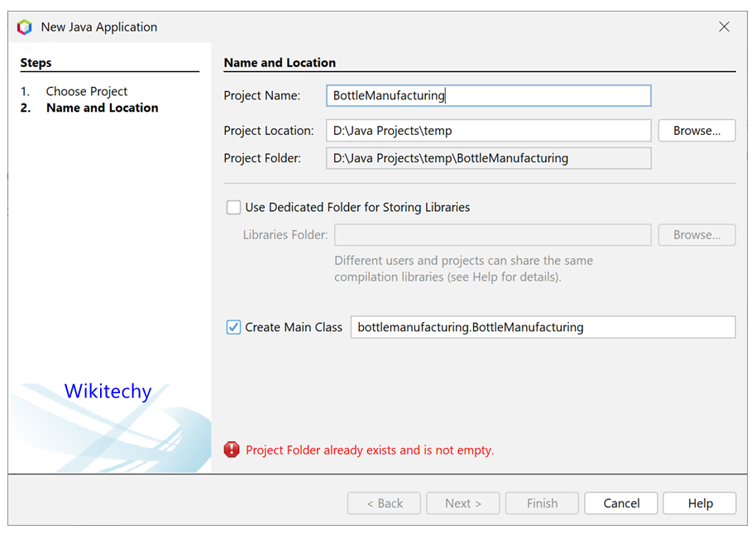Open Help for this wizard

coord(700,503)
